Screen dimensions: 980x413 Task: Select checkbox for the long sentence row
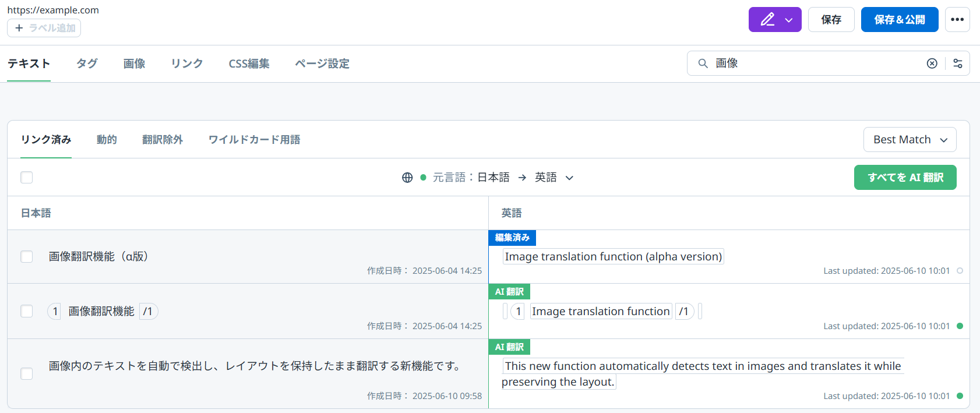click(x=27, y=373)
